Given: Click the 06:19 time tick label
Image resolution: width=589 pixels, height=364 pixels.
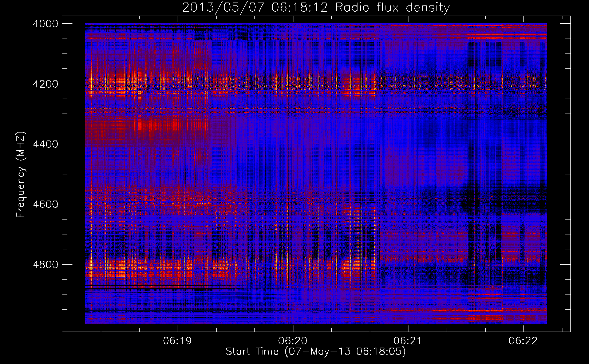Looking at the screenshot, I should [x=178, y=341].
